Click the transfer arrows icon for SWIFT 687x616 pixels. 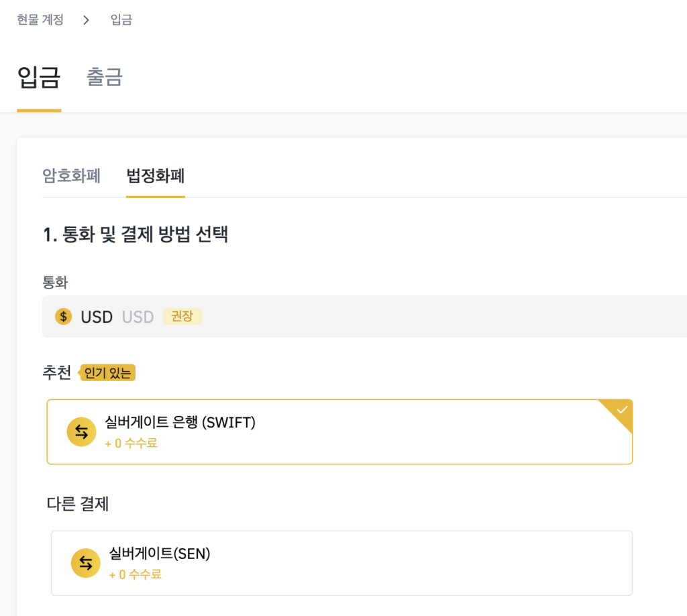(x=82, y=432)
